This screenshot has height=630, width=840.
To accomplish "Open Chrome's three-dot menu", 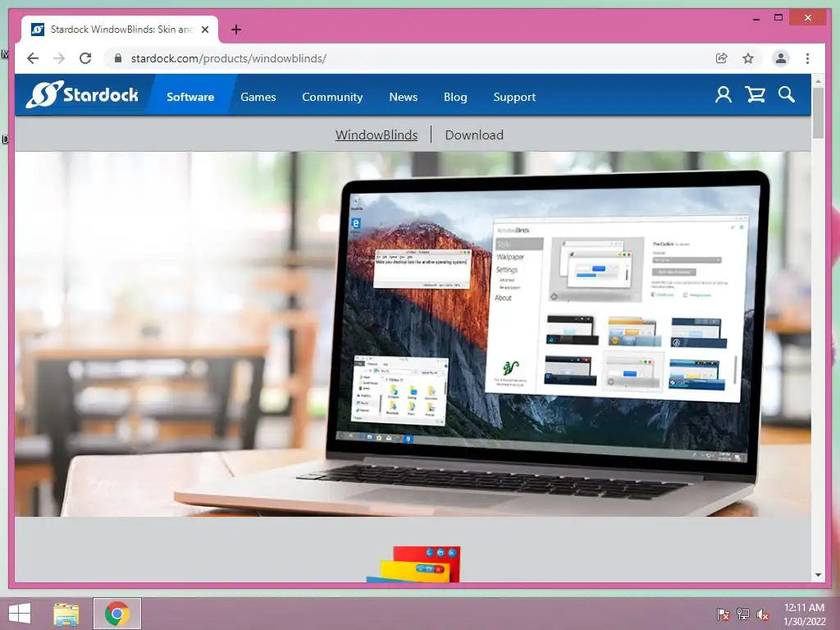I will 807,58.
